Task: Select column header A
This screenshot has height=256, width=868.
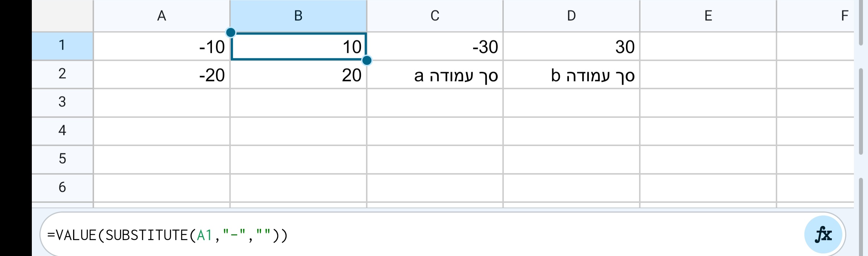Action: pos(162,15)
